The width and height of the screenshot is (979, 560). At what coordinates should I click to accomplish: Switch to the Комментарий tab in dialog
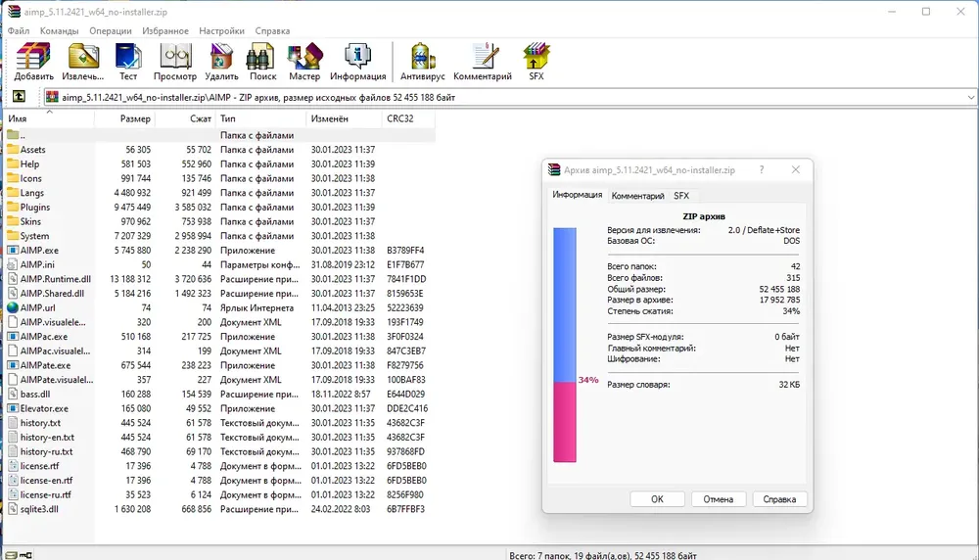[637, 196]
